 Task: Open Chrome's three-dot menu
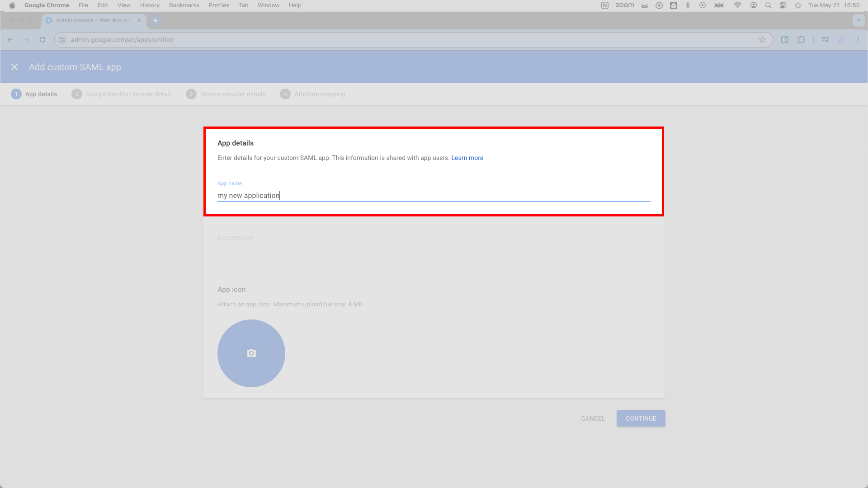(859, 40)
